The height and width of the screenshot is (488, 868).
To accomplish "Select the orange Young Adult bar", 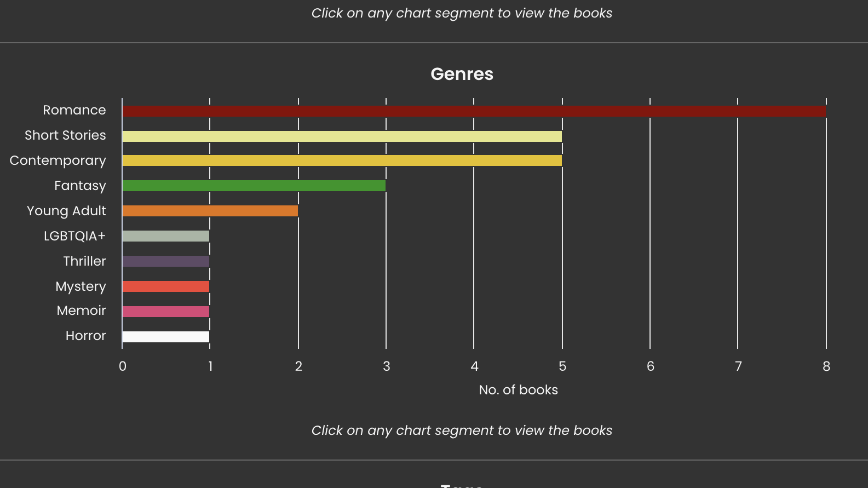I will pyautogui.click(x=210, y=211).
